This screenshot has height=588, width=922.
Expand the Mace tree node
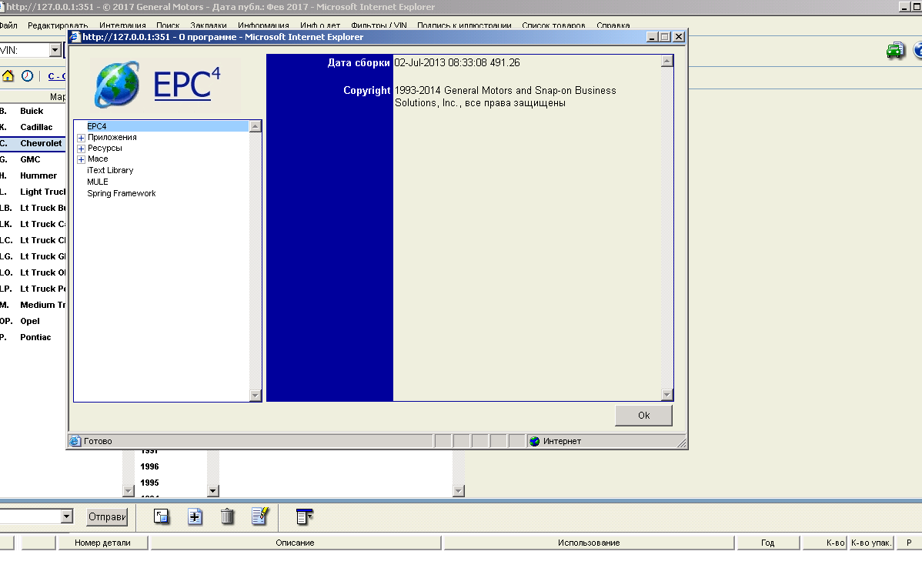tap(81, 159)
